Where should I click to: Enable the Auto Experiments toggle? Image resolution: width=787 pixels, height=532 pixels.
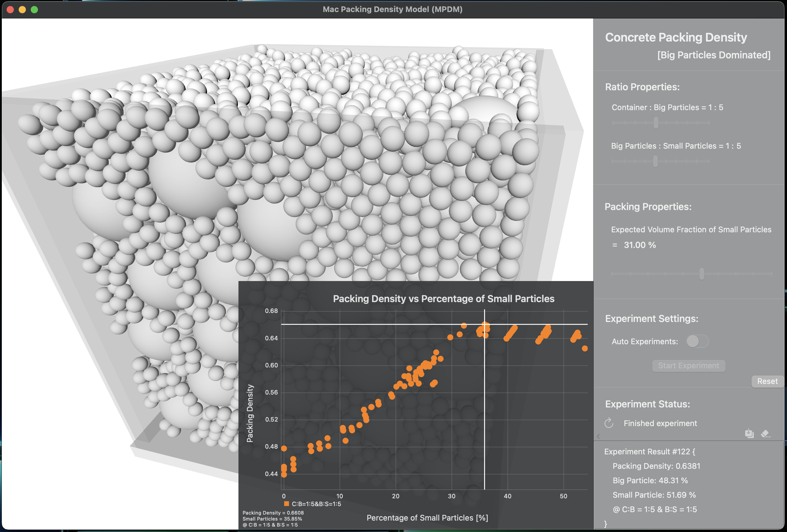tap(697, 341)
